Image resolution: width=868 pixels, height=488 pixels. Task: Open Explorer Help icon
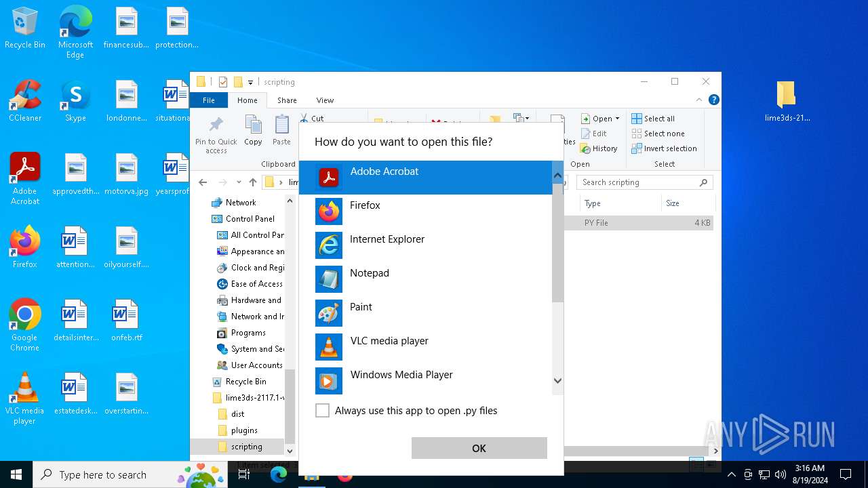[x=713, y=100]
